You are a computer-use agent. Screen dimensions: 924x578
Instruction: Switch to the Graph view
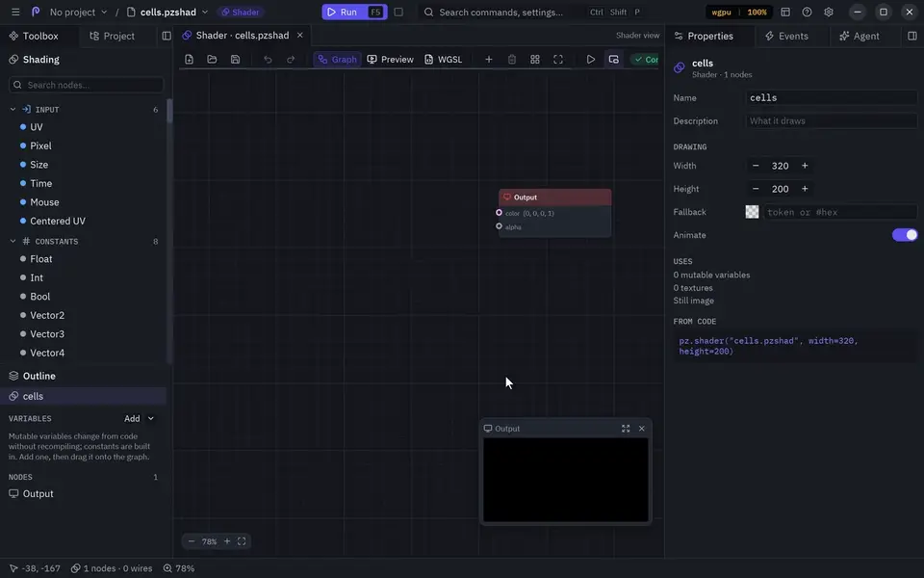pos(337,60)
